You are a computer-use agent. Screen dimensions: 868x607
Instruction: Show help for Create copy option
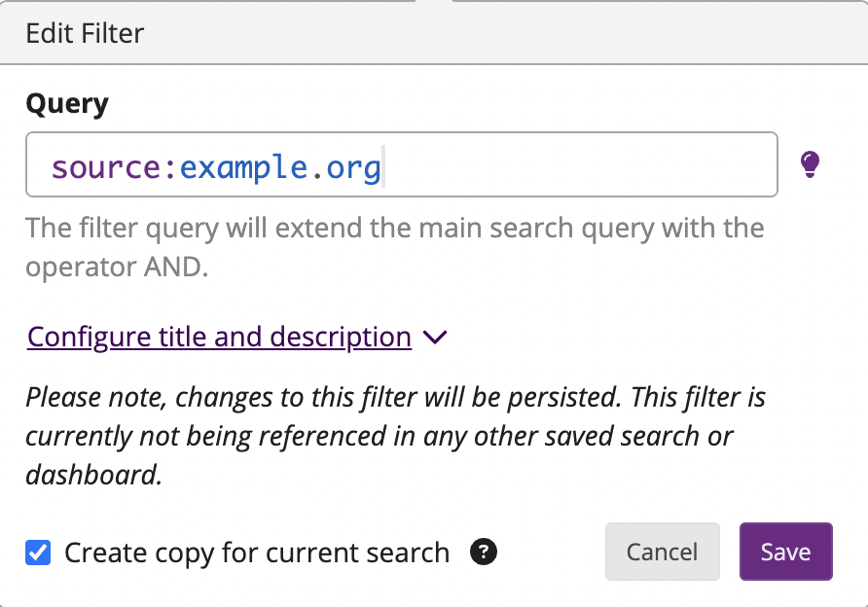(484, 552)
